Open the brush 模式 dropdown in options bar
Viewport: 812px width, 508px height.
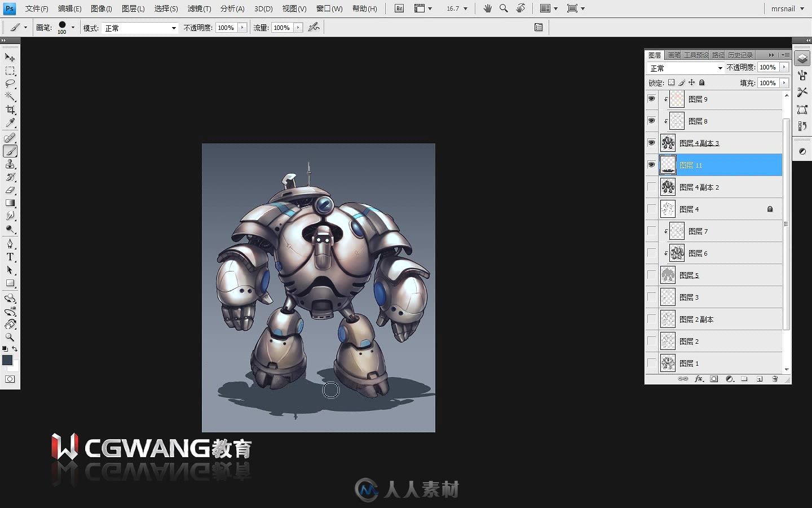[x=140, y=28]
